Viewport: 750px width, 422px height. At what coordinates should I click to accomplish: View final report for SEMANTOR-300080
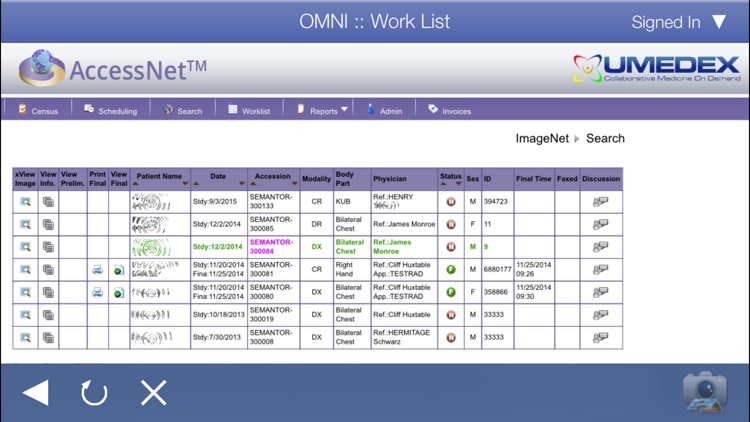coord(119,293)
